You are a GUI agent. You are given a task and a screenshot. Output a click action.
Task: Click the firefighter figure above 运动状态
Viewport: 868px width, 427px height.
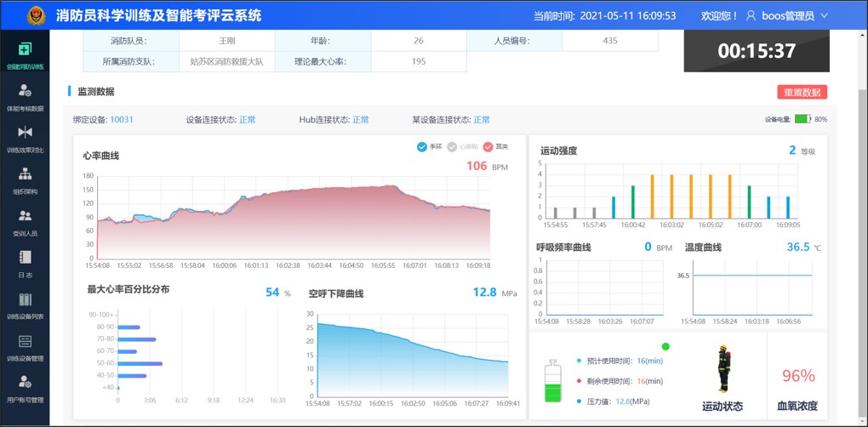point(724,368)
